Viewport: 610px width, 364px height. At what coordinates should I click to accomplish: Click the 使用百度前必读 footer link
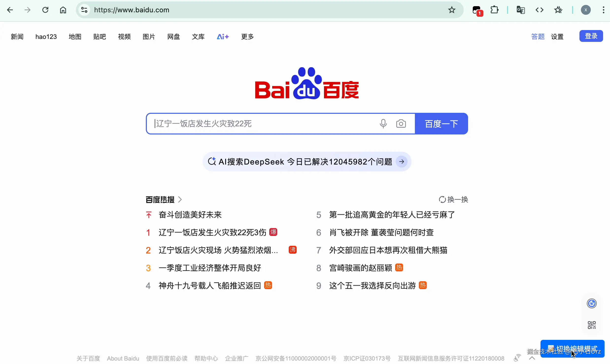pyautogui.click(x=167, y=358)
